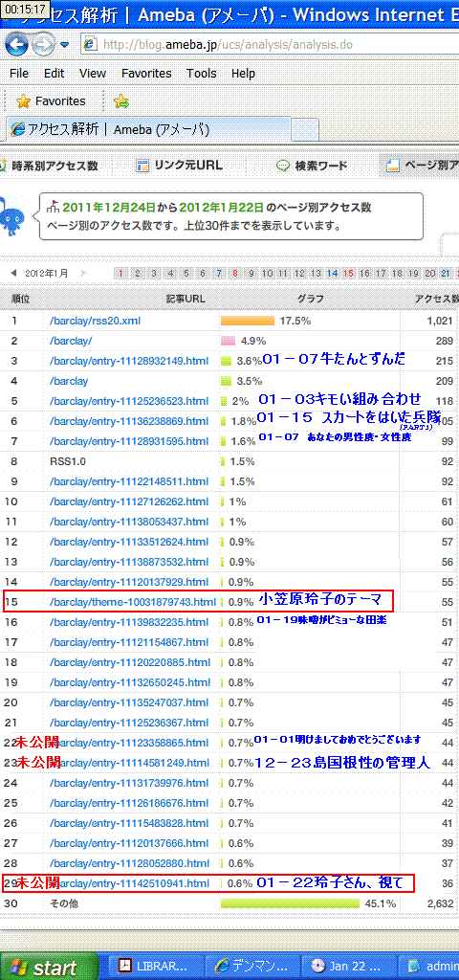459x980 pixels.
Task: Open the /barclay/ link in row 2
Action: tap(71, 341)
